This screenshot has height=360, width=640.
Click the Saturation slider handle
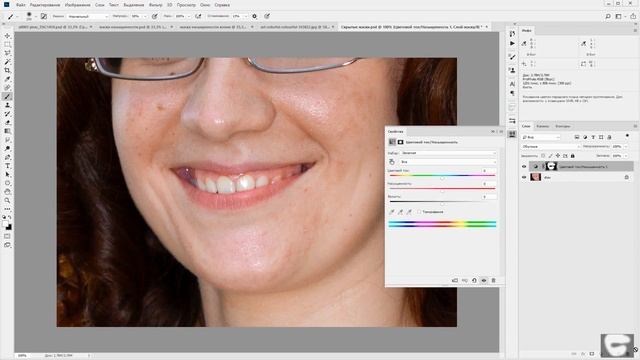(442, 191)
